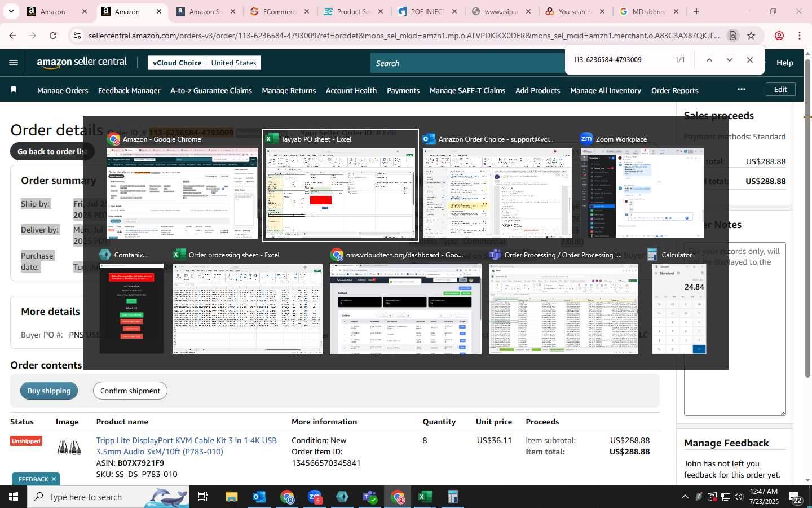Open Order Reports menu item
Image resolution: width=812 pixels, height=508 pixels.
point(674,90)
